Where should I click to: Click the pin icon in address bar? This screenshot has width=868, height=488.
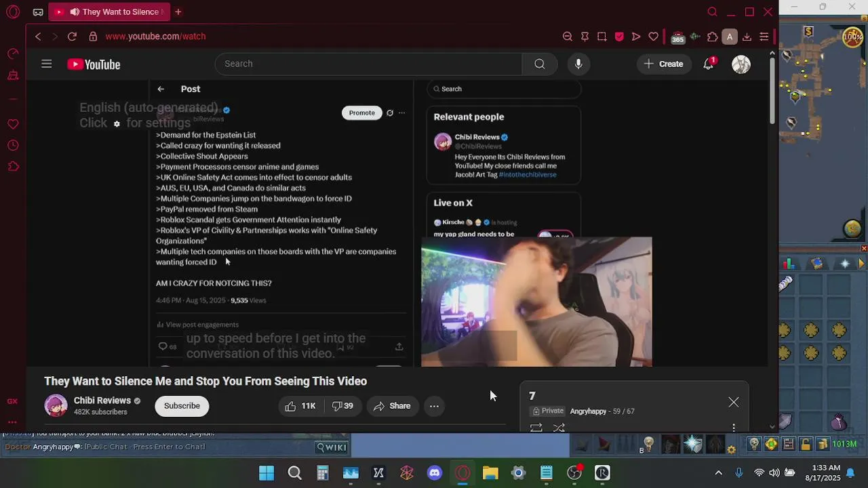[x=585, y=37]
